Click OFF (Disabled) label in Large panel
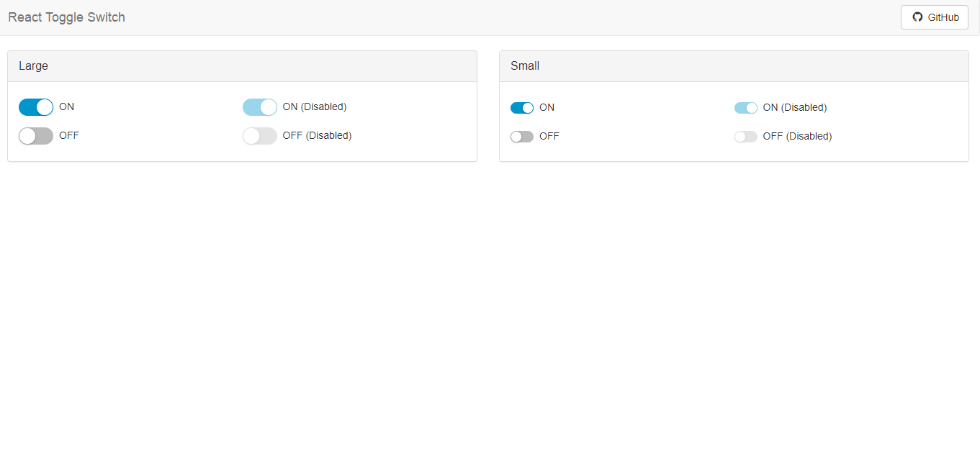 click(317, 135)
